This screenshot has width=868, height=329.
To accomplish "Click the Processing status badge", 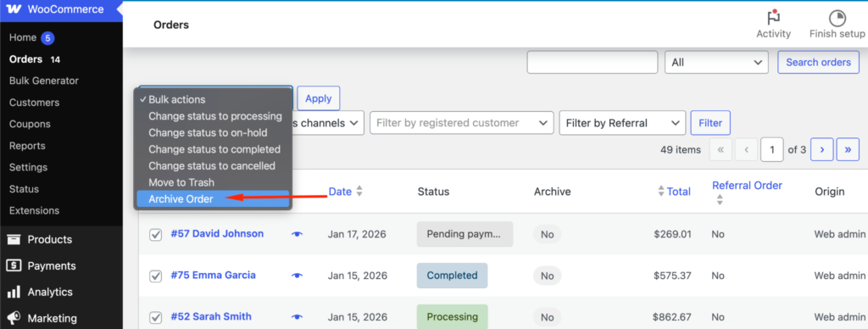I will [x=453, y=317].
